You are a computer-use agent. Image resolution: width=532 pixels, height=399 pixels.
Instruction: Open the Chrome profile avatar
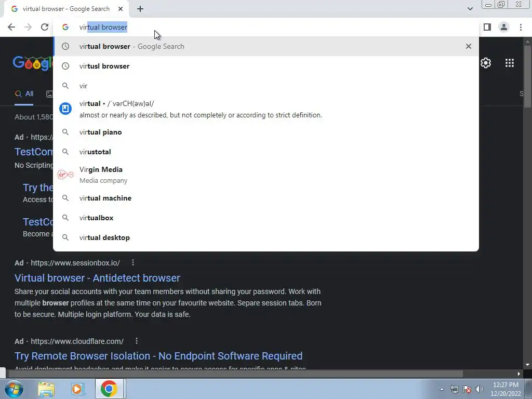click(x=504, y=27)
